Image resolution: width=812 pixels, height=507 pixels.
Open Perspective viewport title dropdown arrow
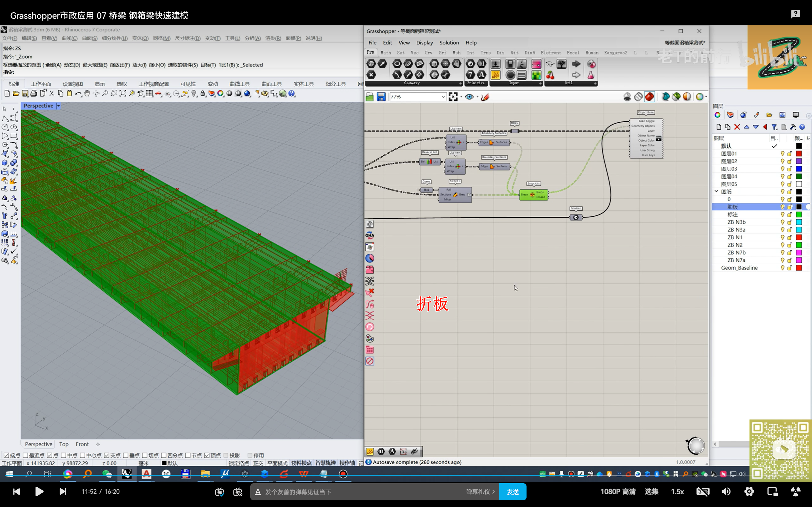pos(58,106)
